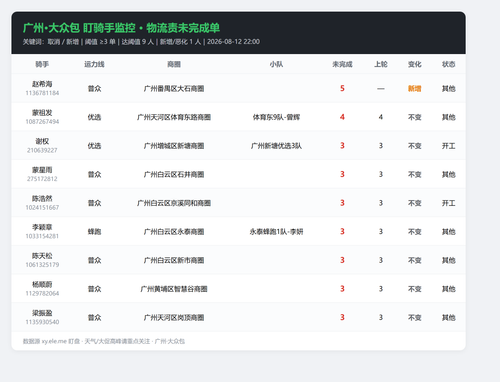Click 广州白云区新市商圈 cell
Screen dimensions: 500x382
click(x=174, y=261)
